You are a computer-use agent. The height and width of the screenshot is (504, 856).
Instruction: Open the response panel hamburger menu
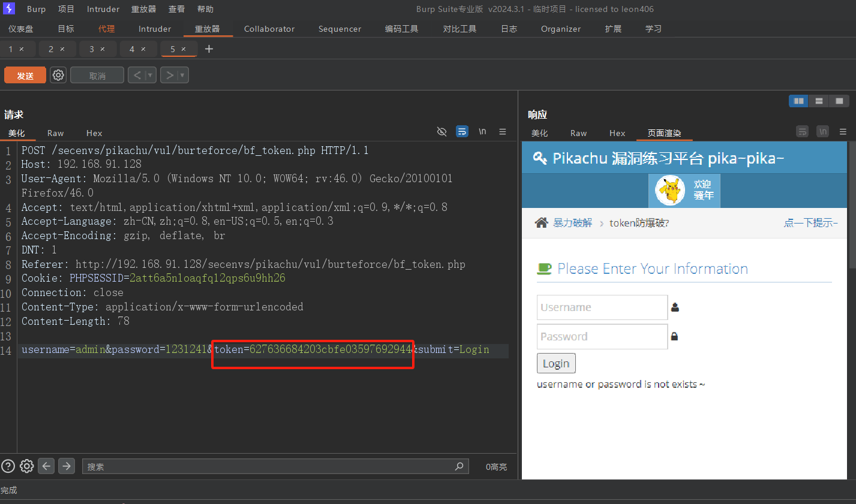click(843, 132)
